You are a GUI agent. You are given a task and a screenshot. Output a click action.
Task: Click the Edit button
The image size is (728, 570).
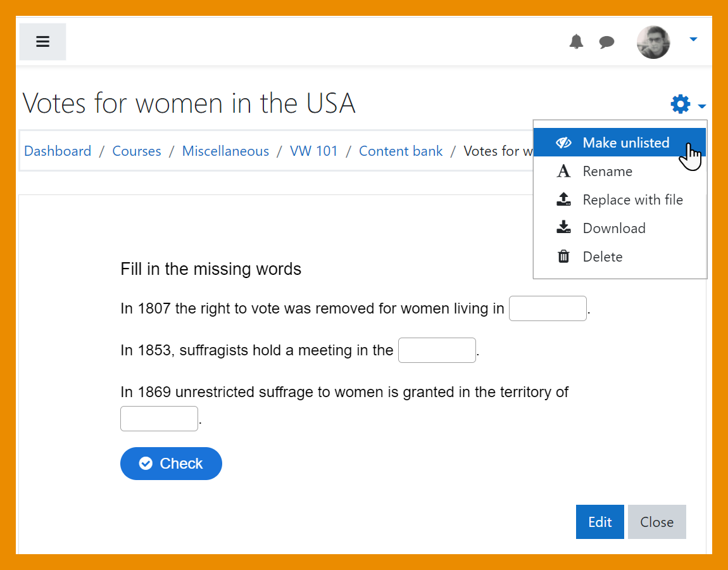click(x=599, y=522)
